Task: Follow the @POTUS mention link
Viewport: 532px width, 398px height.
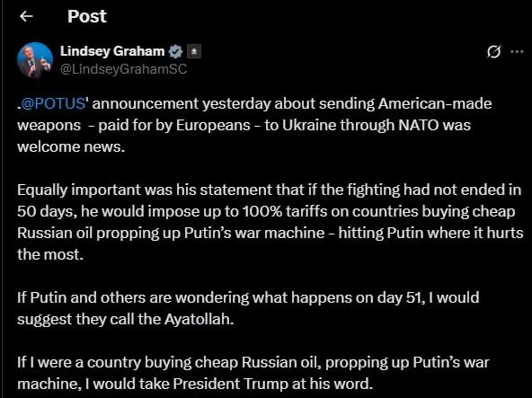Action: point(53,103)
